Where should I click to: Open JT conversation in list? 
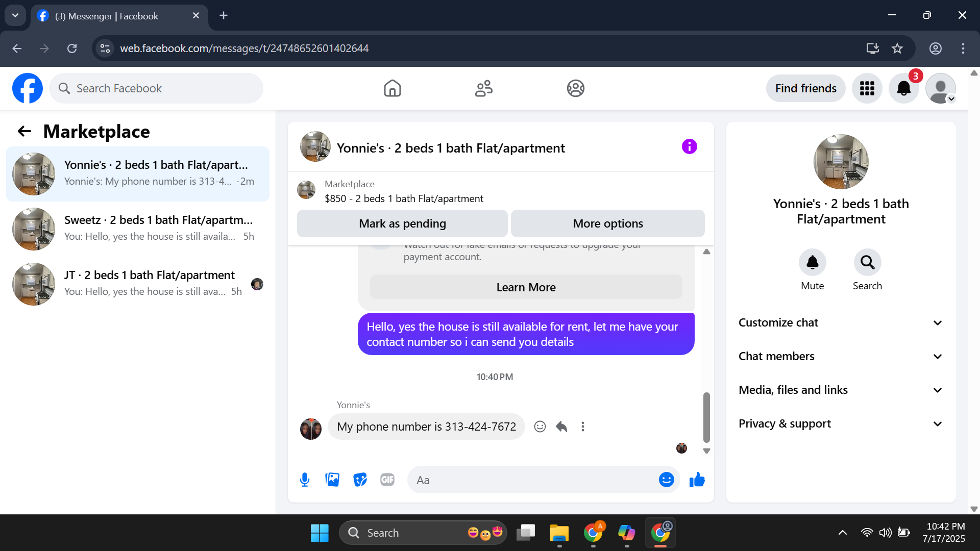[x=138, y=284]
